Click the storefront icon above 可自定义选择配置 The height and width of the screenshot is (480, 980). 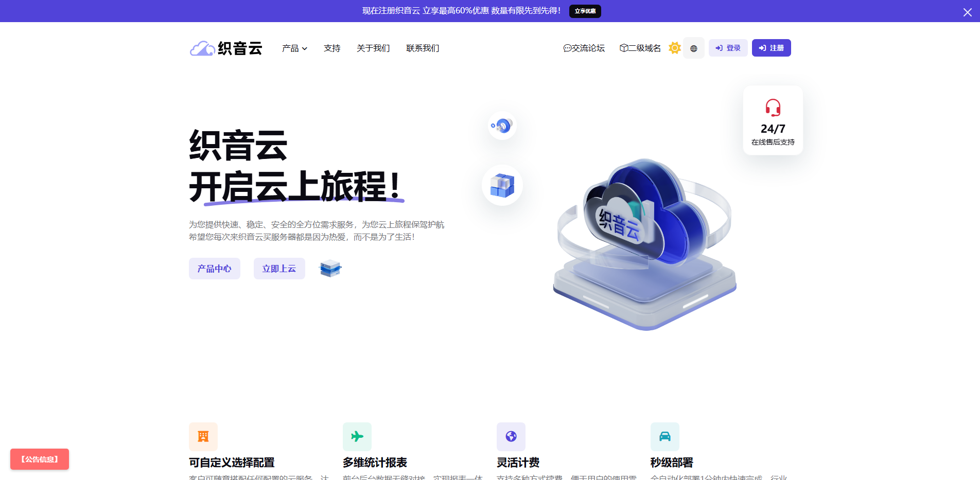(x=203, y=436)
